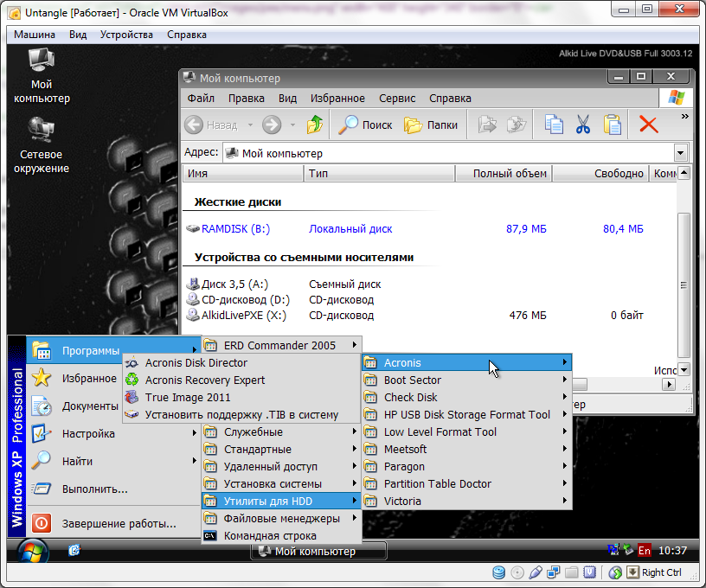This screenshot has width=706, height=588.
Task: Open VirtualBox Устройства menu
Action: pyautogui.click(x=126, y=35)
